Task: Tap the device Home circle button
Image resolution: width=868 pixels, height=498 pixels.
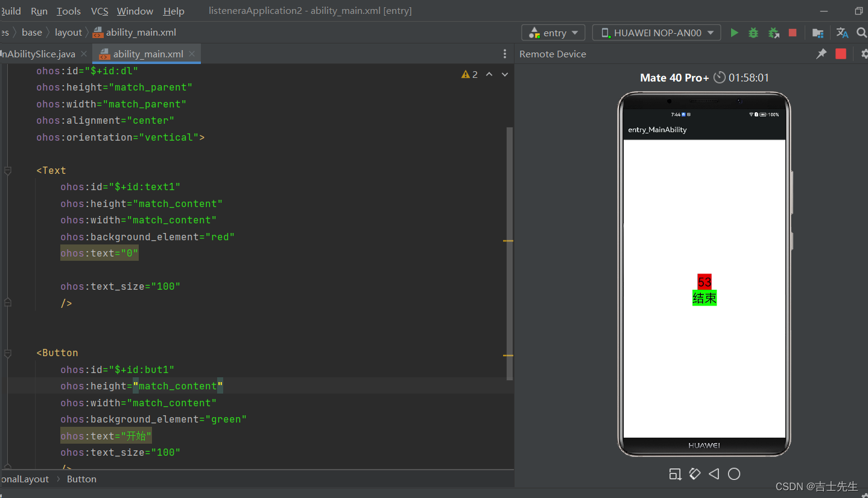Action: pyautogui.click(x=734, y=474)
